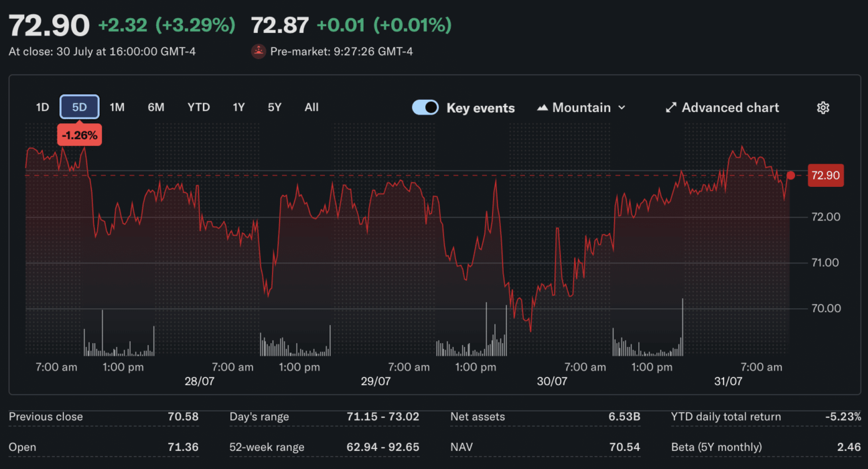
Task: Click the Previous close label
Action: coord(46,417)
